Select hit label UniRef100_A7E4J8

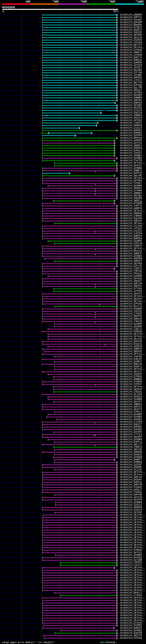131,243
